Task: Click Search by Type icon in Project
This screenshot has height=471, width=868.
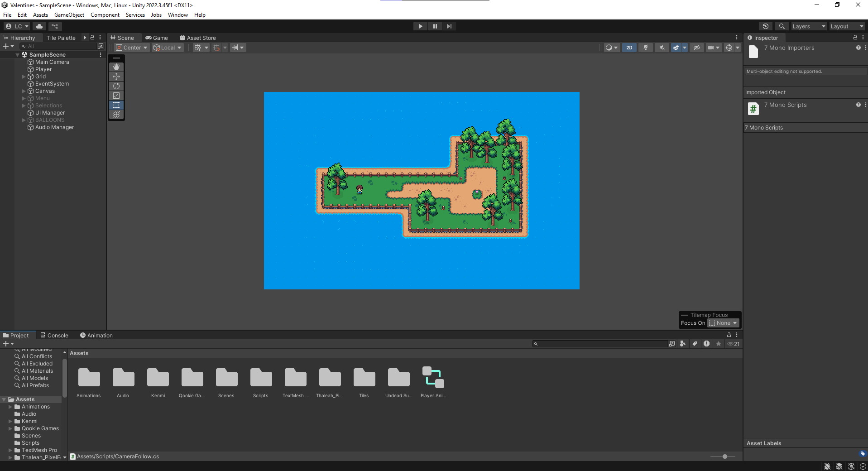Action: tap(683, 344)
